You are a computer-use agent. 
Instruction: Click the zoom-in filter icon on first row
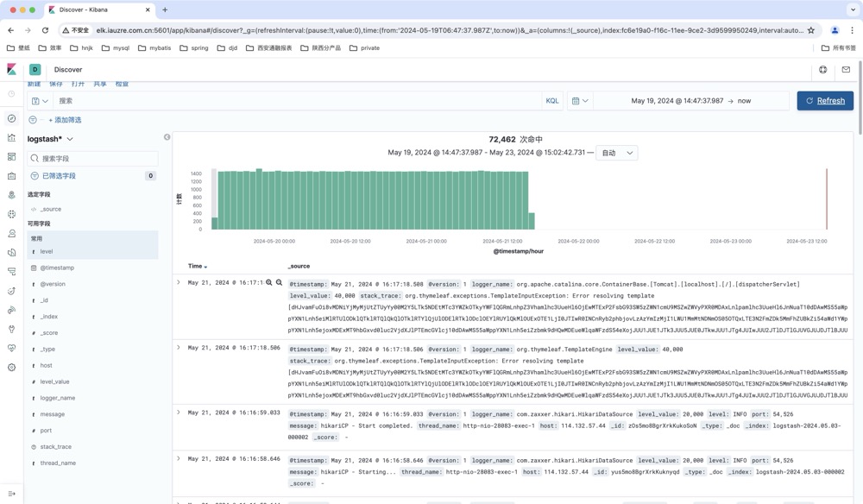269,283
